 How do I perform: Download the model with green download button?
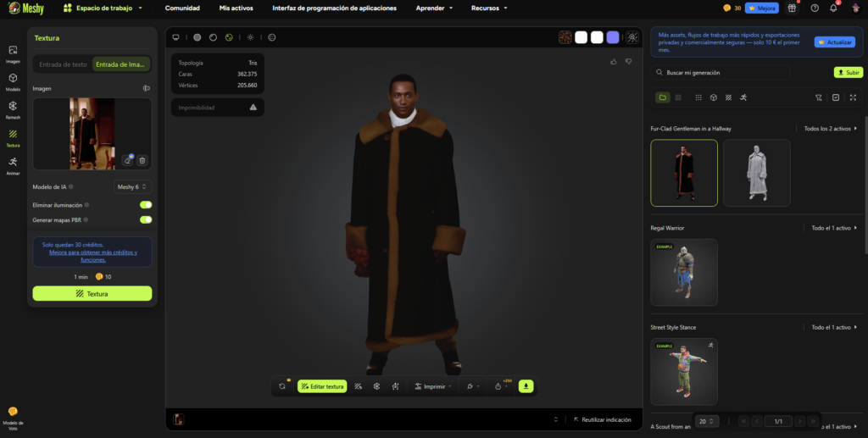[526, 386]
